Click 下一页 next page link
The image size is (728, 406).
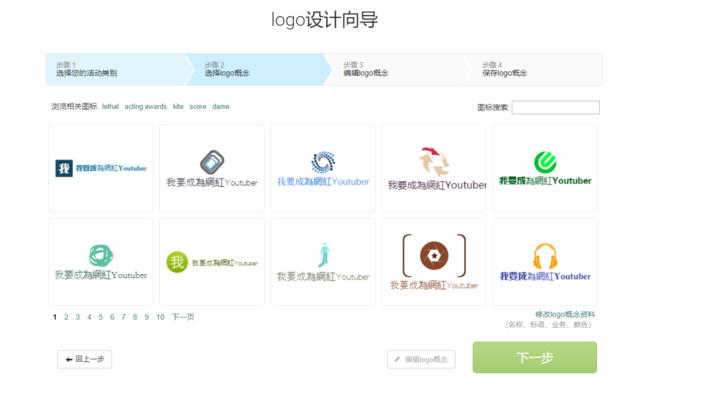coord(183,317)
